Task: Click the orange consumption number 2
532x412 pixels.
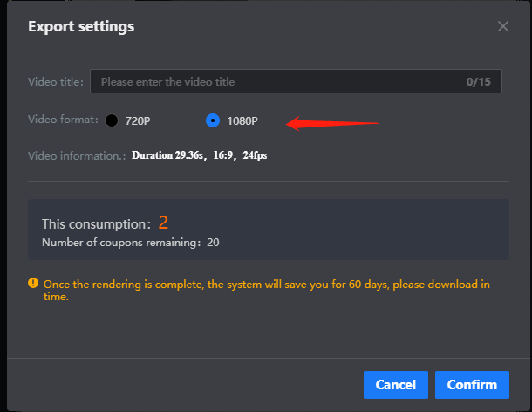Action: [x=163, y=223]
